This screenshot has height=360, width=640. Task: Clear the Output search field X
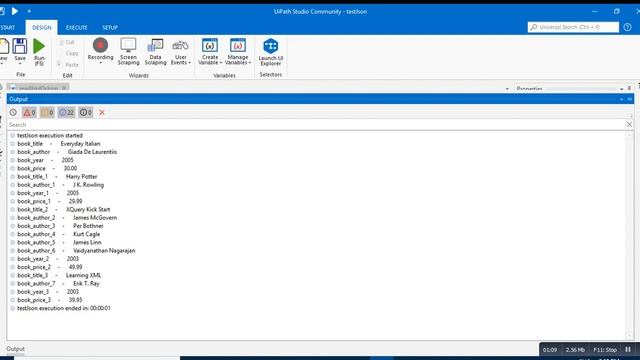[629, 124]
